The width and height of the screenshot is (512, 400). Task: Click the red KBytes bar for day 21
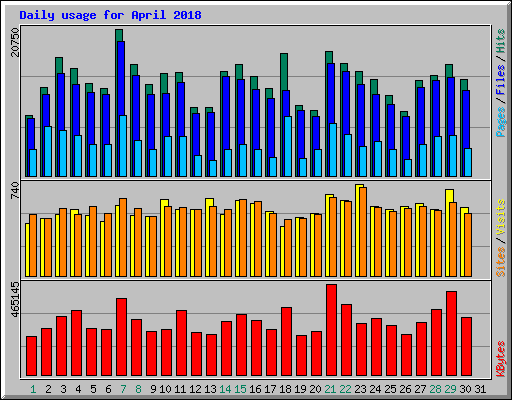(x=331, y=330)
